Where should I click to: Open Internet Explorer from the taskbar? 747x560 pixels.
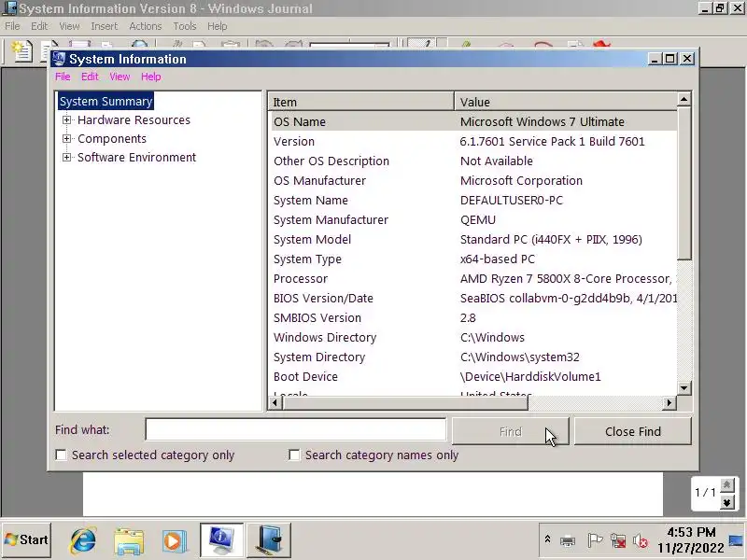point(83,540)
